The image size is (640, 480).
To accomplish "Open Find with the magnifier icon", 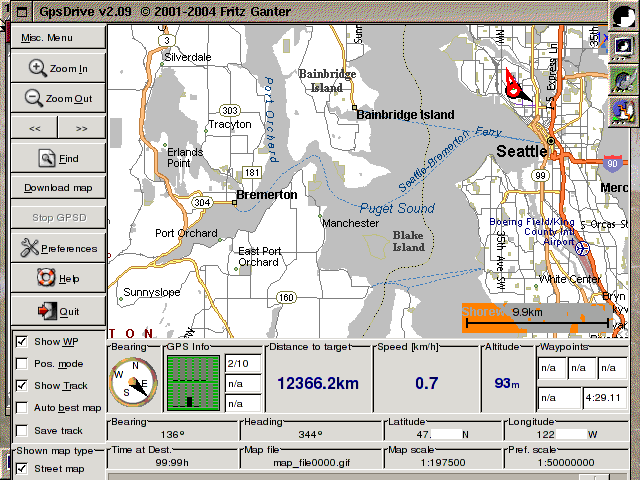I will pos(58,158).
